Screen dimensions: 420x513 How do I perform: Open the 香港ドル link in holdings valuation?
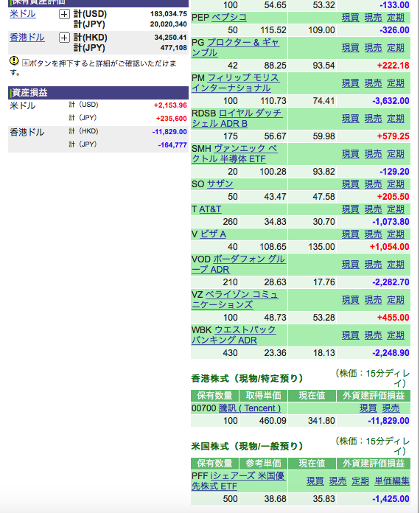[27, 38]
